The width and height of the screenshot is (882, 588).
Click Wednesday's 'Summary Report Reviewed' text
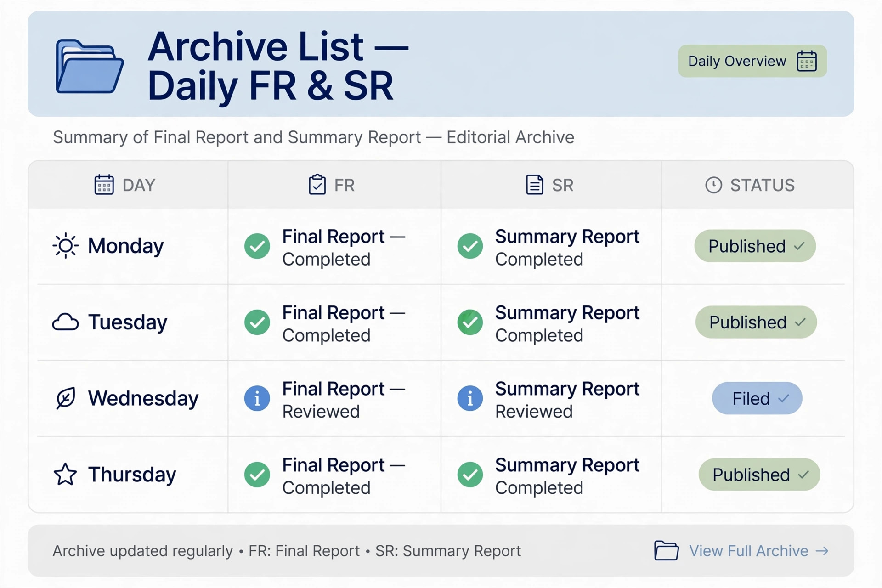click(x=567, y=400)
